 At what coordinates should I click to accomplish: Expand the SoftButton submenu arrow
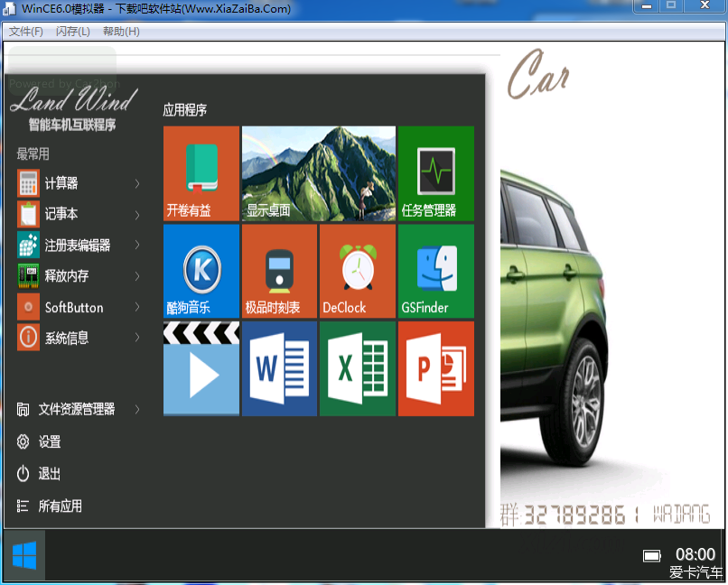[137, 307]
